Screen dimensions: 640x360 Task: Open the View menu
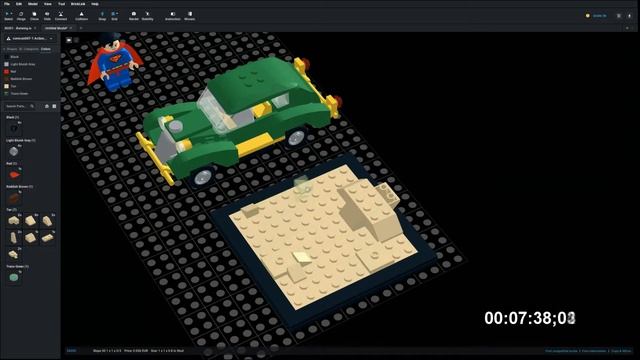(x=48, y=4)
